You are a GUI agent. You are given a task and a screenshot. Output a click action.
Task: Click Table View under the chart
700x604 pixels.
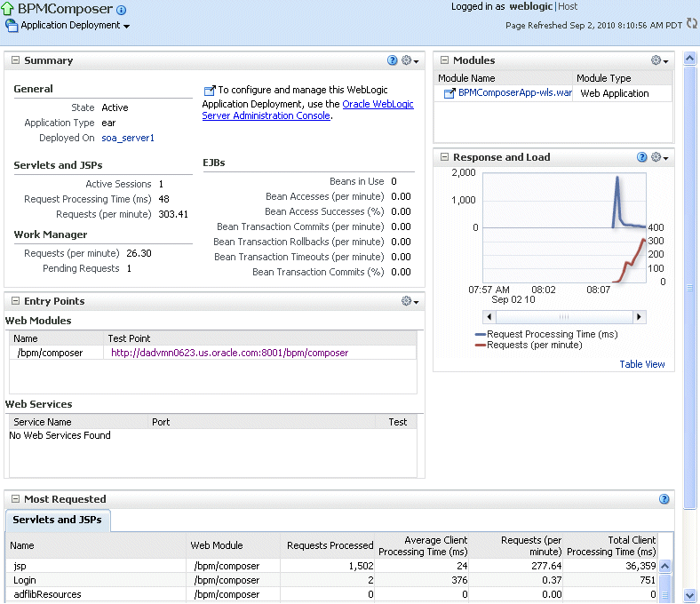click(642, 364)
